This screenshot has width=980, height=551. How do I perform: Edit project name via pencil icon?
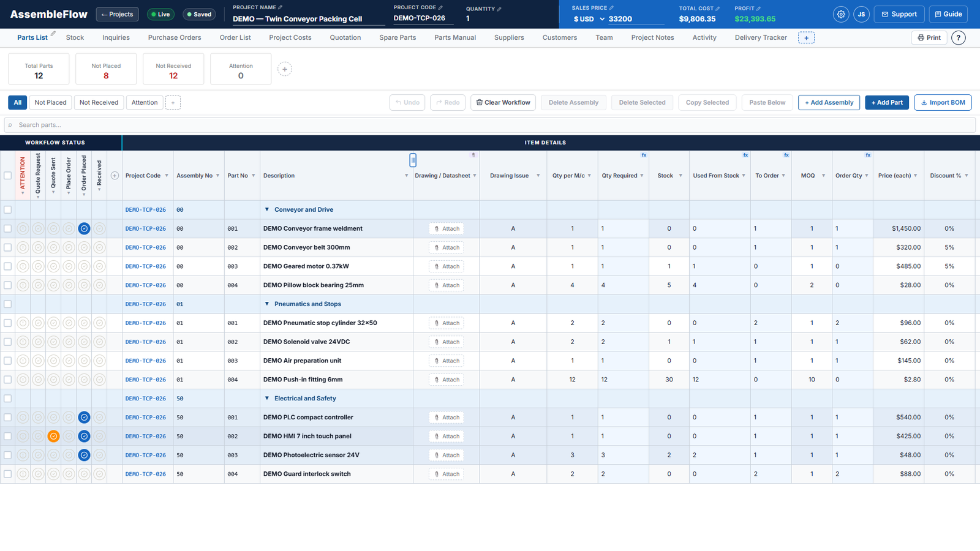pos(281,7)
